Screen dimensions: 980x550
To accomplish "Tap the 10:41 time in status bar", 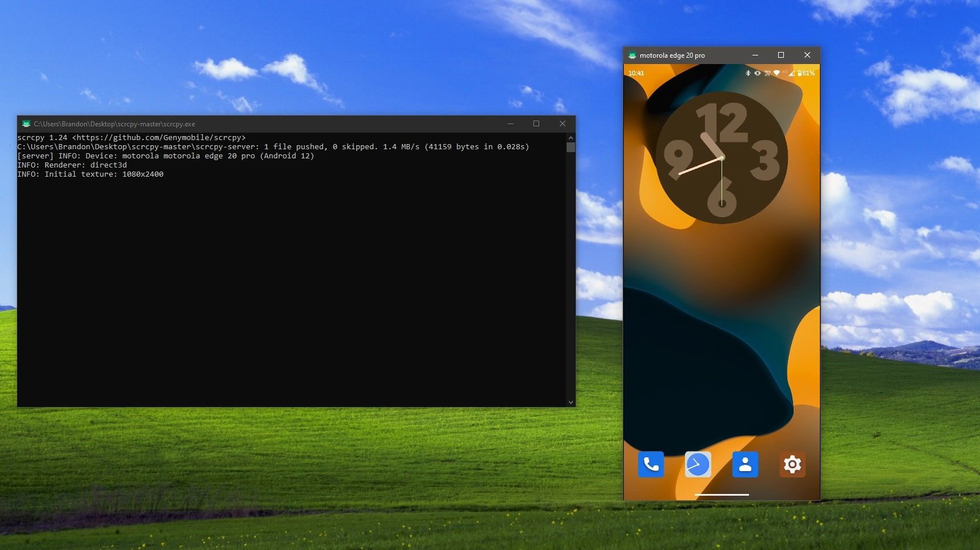I will [636, 73].
